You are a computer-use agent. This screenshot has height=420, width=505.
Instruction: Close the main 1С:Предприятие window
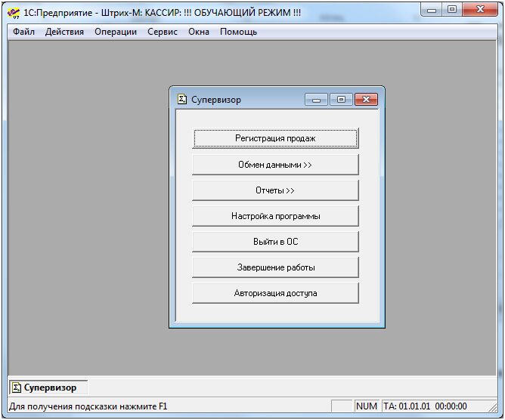pos(480,10)
